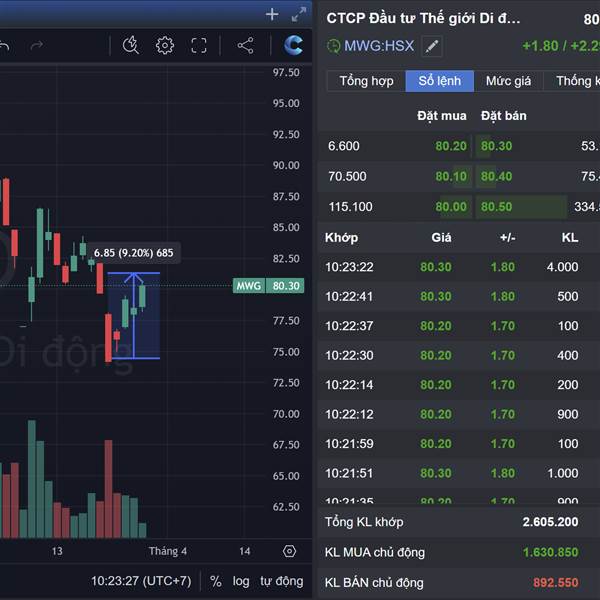Add a new chart with plus icon
This screenshot has height=600, width=600.
(x=272, y=14)
